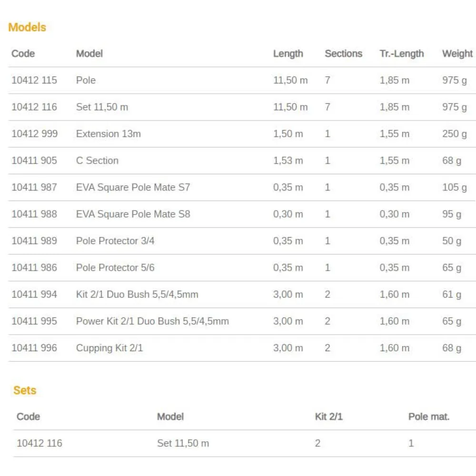Click Pole Protector 3/4 entry
The width and height of the screenshot is (476, 476).
click(115, 241)
